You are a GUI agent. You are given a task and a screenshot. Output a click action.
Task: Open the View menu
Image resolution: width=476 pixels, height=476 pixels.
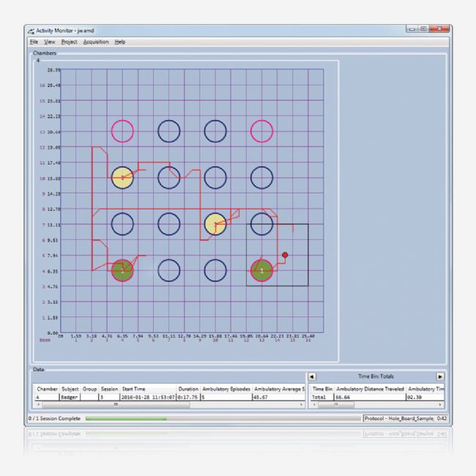[x=49, y=42]
